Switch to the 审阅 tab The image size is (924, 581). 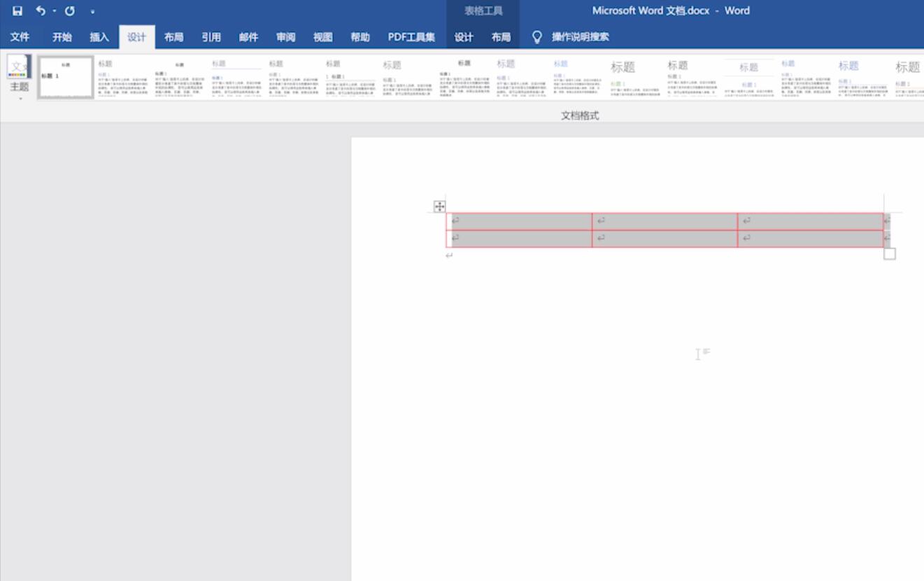point(285,37)
